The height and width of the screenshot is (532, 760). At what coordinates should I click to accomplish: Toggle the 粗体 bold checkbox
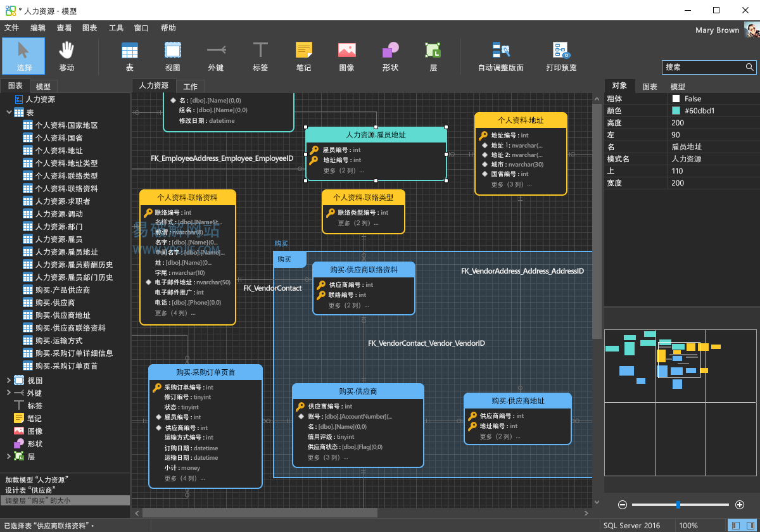click(x=676, y=99)
